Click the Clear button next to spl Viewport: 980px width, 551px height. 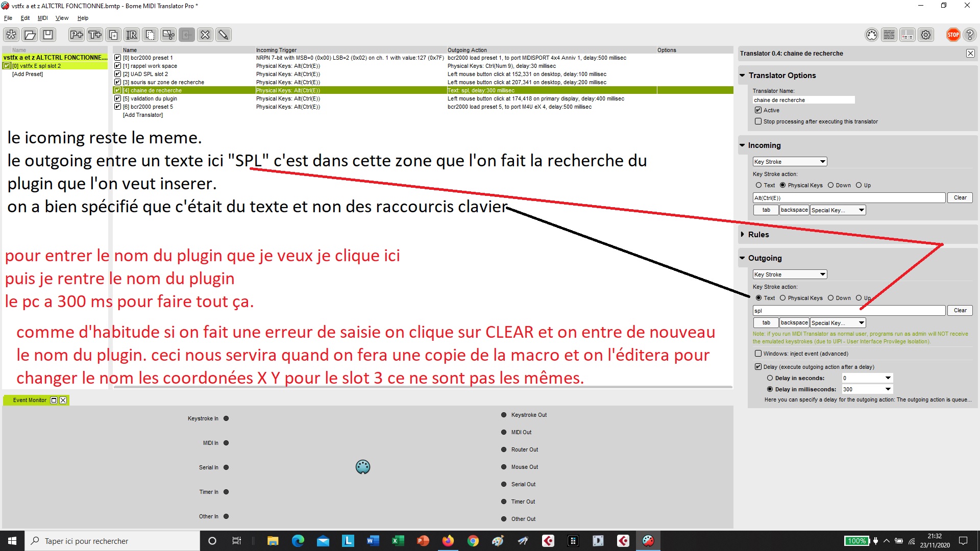(960, 310)
